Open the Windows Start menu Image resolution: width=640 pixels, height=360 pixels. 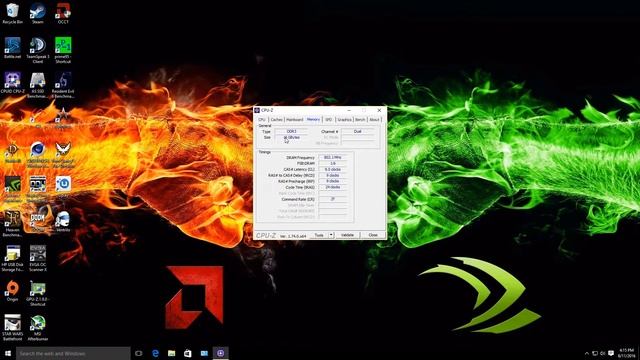coord(8,353)
